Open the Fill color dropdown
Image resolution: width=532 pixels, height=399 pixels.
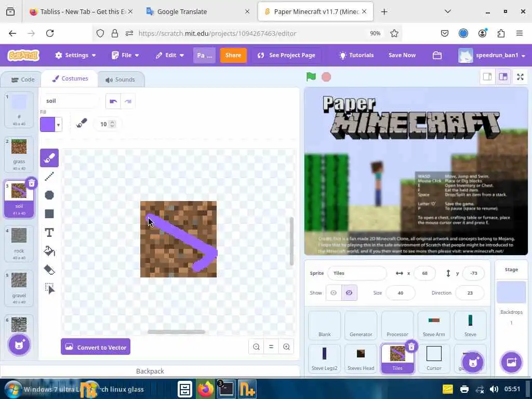tap(58, 125)
